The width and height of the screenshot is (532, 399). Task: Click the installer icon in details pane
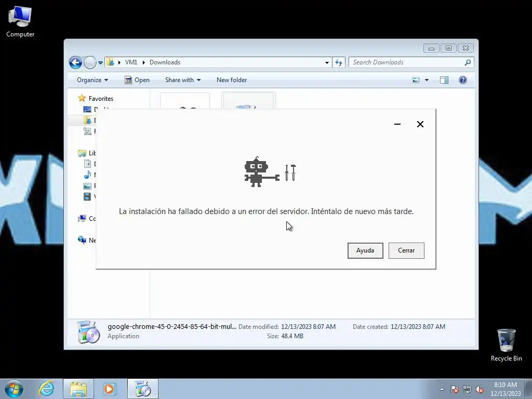coord(88,332)
